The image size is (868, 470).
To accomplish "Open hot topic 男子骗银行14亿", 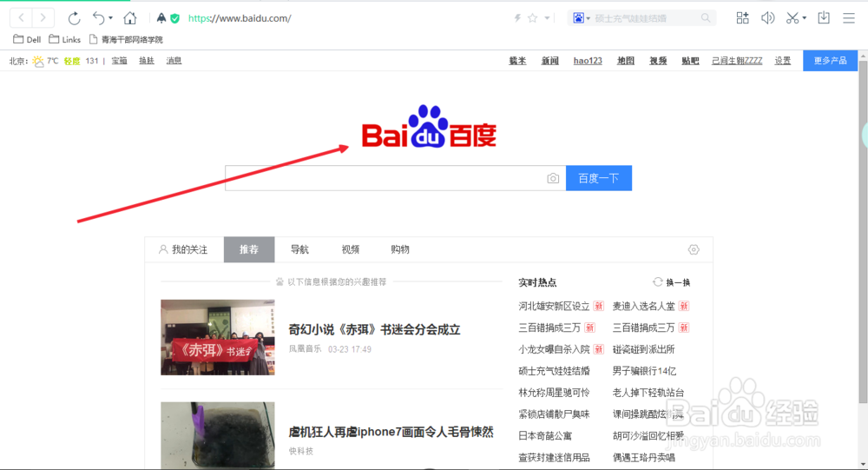I will pyautogui.click(x=644, y=371).
